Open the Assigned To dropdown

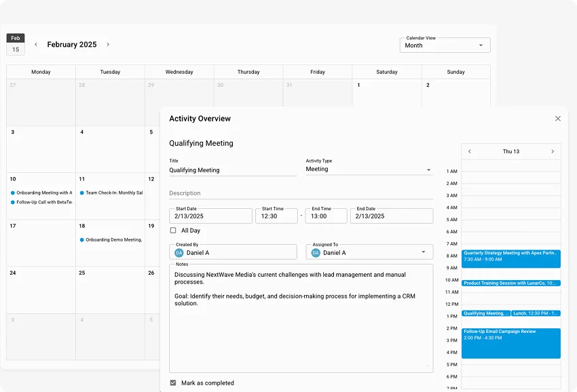click(x=424, y=252)
